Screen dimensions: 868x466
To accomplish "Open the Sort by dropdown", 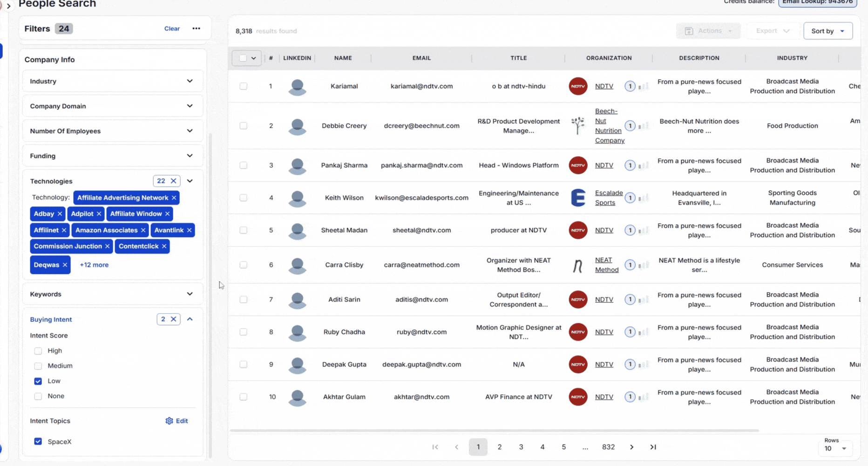I will click(827, 31).
